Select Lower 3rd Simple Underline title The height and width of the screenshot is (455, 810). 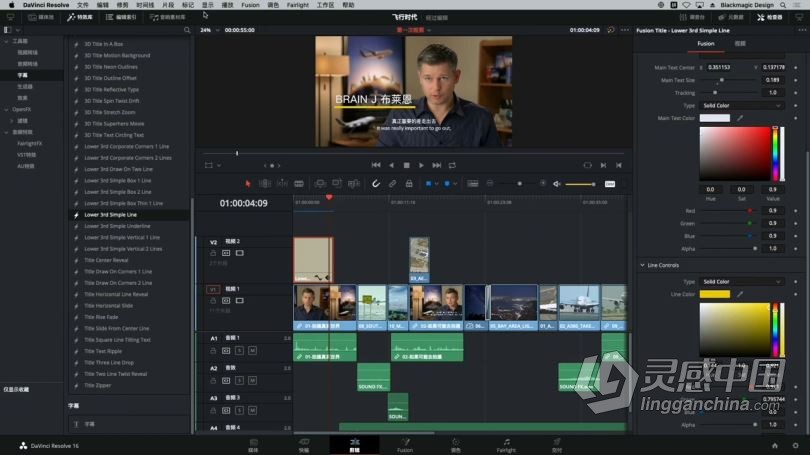point(117,226)
